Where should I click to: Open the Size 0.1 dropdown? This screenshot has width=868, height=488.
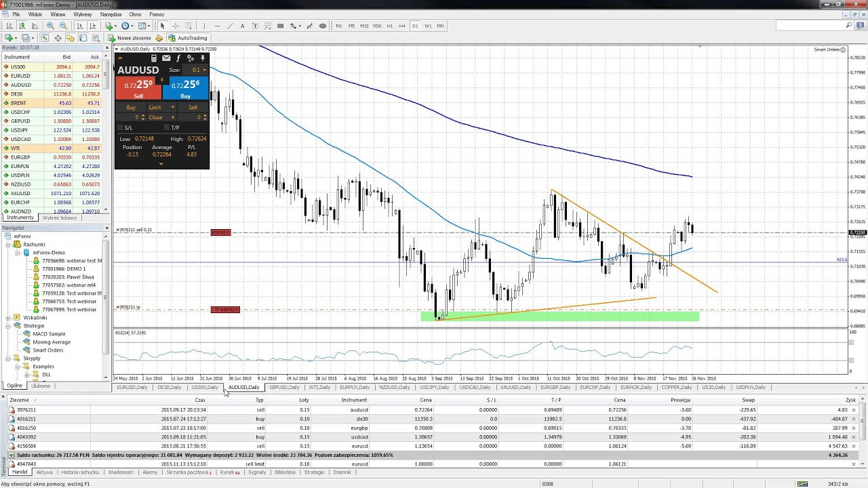tap(204, 70)
